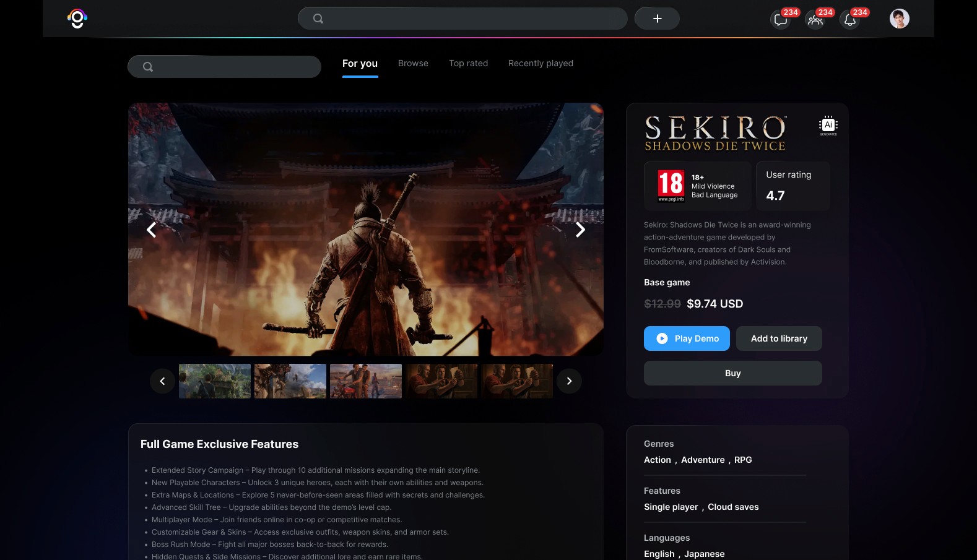Screen dimensions: 977x560
Task: Click the Sekiro Shadows Die Twice logo
Action: coord(716,134)
